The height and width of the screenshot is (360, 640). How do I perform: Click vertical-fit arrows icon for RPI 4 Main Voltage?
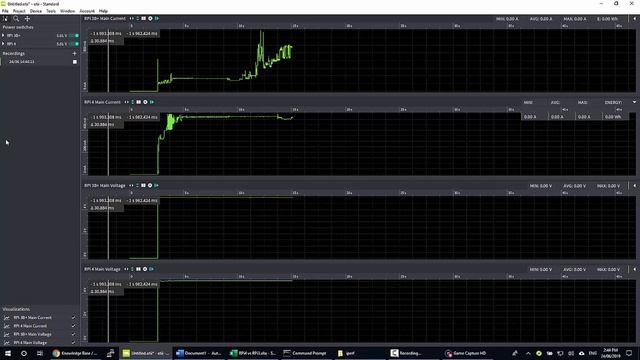tap(132, 269)
